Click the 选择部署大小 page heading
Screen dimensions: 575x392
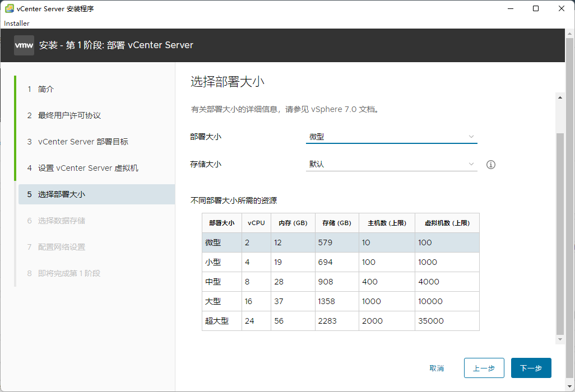(x=228, y=82)
